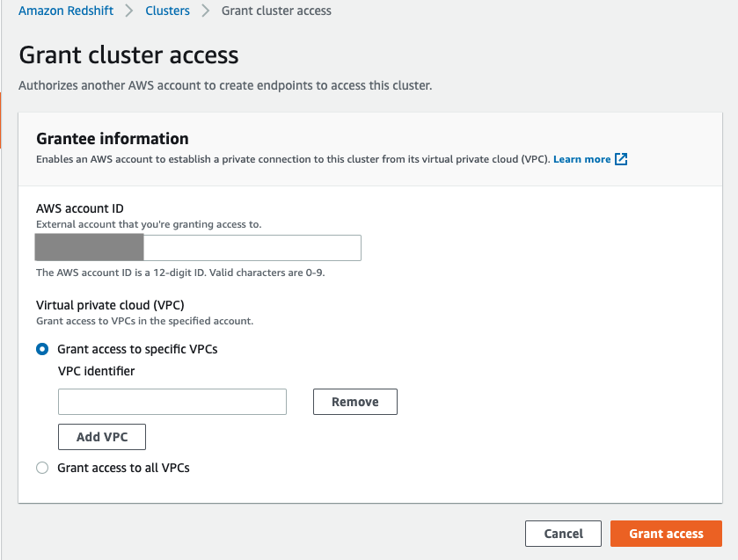Select the Grant access to specific VPCs radio
This screenshot has width=738, height=560.
tap(42, 349)
